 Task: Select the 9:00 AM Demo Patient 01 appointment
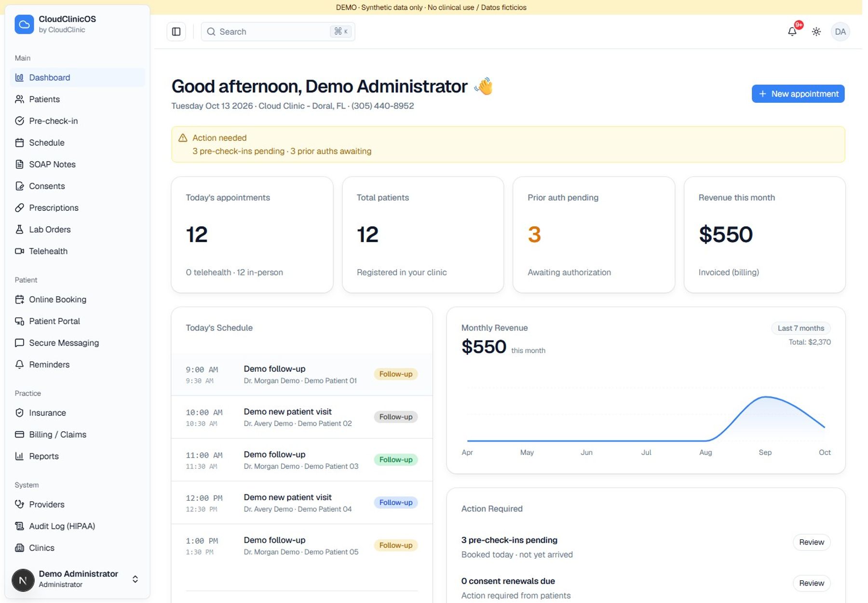click(302, 374)
